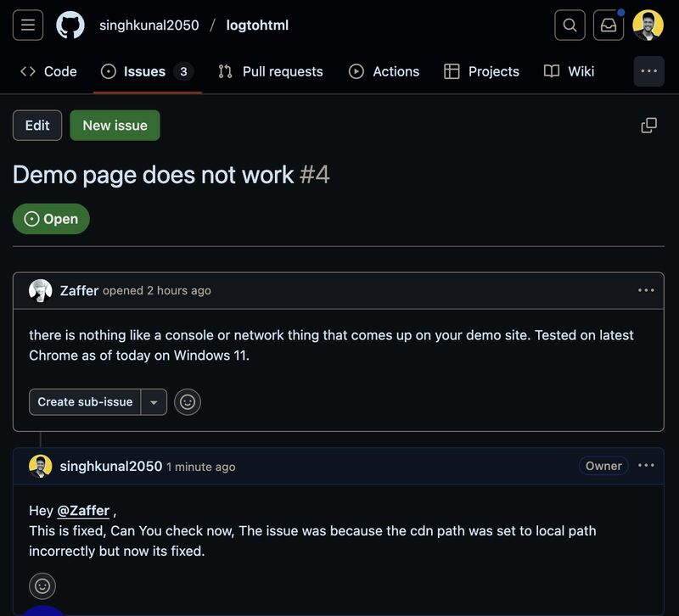Open the Projects tab
The height and width of the screenshot is (616, 679).
(x=481, y=71)
